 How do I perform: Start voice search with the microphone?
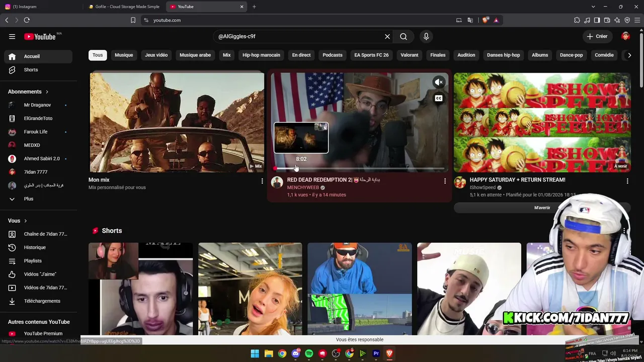(x=426, y=36)
